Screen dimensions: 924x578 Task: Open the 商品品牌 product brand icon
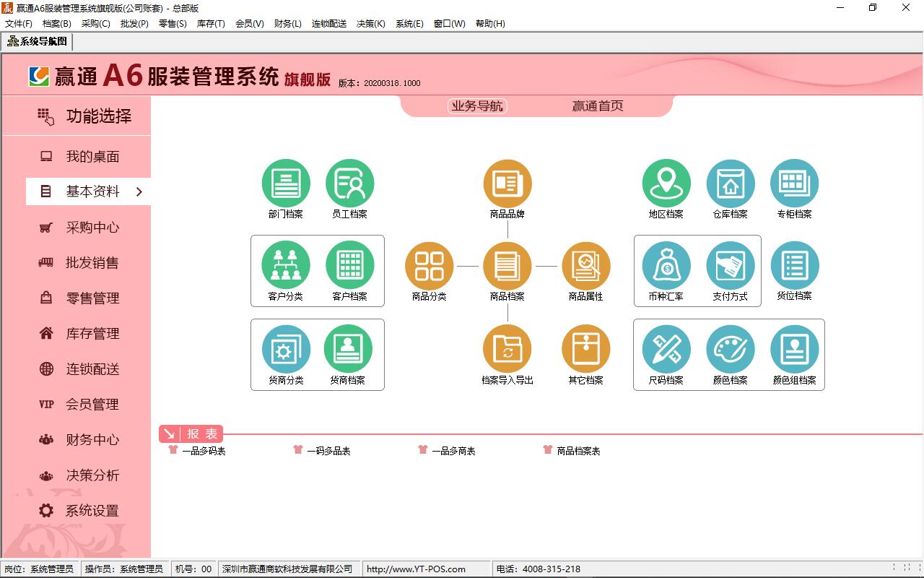pyautogui.click(x=507, y=184)
